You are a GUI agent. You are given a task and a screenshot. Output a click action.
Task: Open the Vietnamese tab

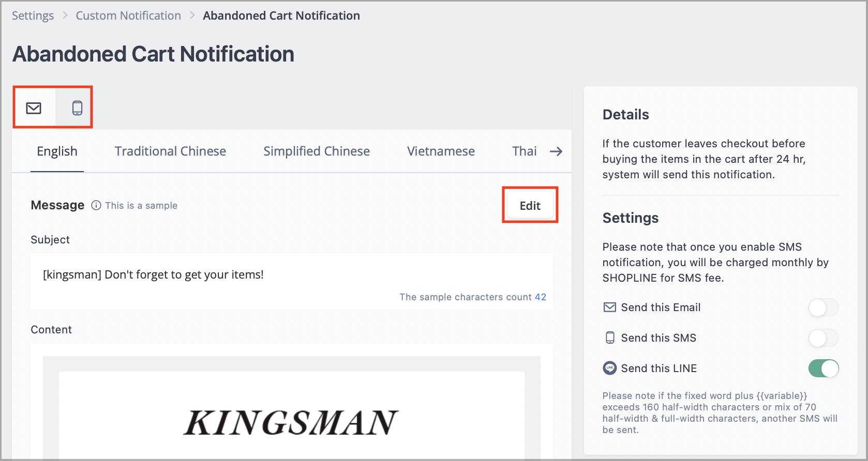tap(441, 151)
